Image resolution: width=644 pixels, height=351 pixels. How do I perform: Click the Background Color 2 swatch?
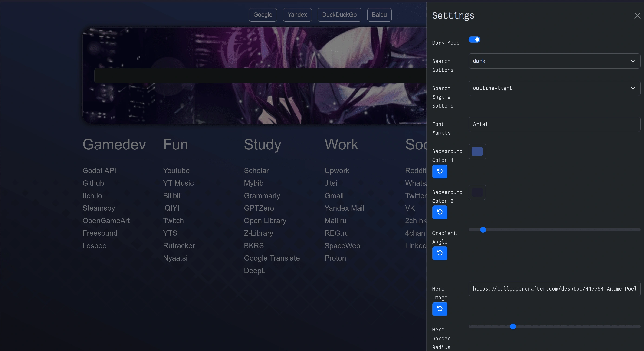(477, 192)
